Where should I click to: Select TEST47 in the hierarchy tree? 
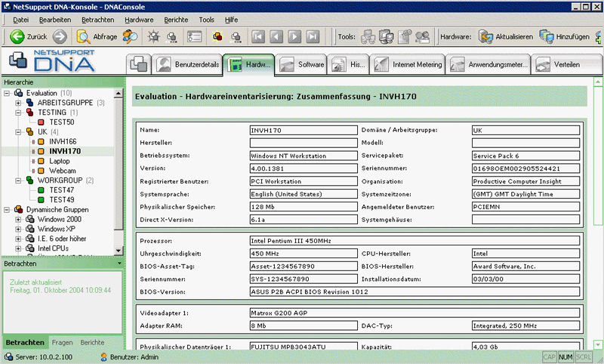(x=62, y=190)
